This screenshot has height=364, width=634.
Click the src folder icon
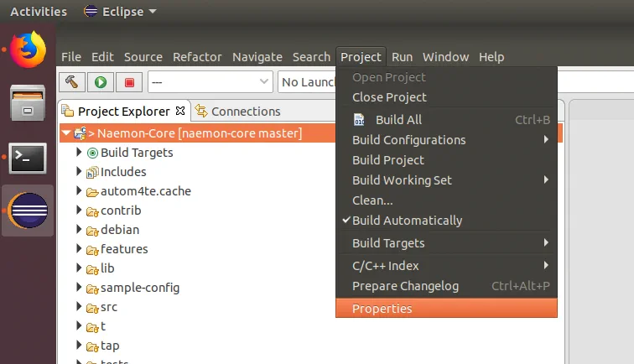[x=92, y=308]
